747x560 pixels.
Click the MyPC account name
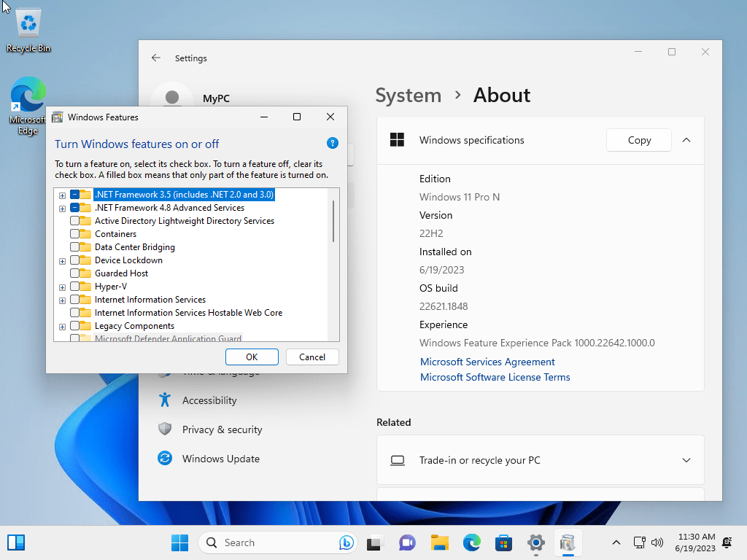[x=216, y=98]
